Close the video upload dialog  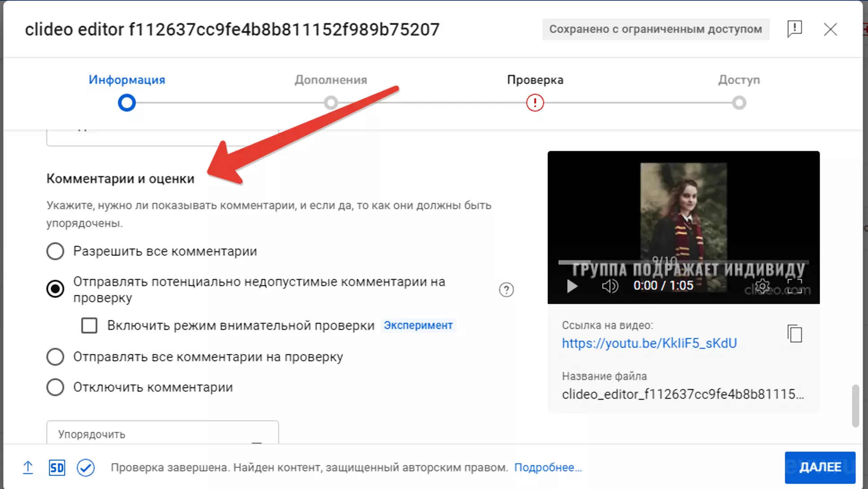830,30
